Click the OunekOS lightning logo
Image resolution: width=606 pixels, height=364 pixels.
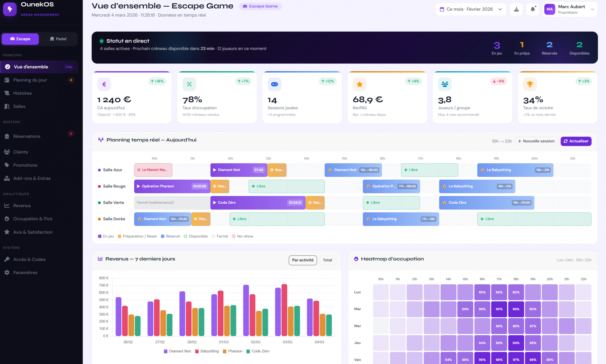(x=10, y=9)
